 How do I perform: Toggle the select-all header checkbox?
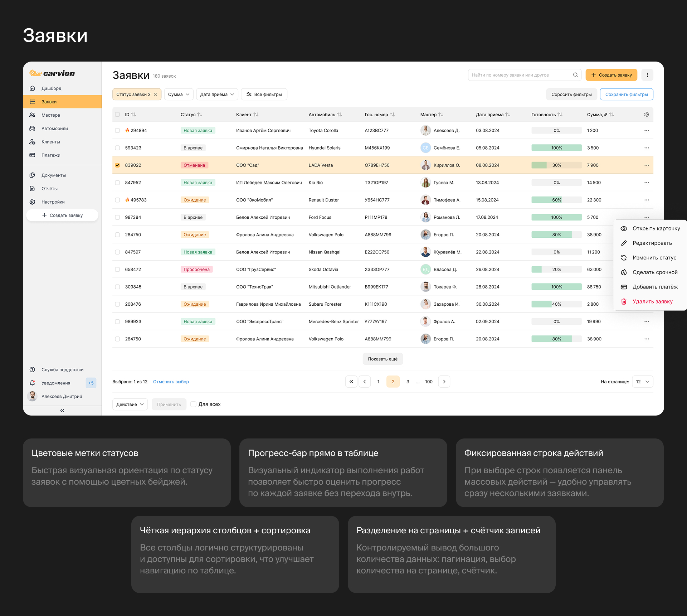pos(117,115)
